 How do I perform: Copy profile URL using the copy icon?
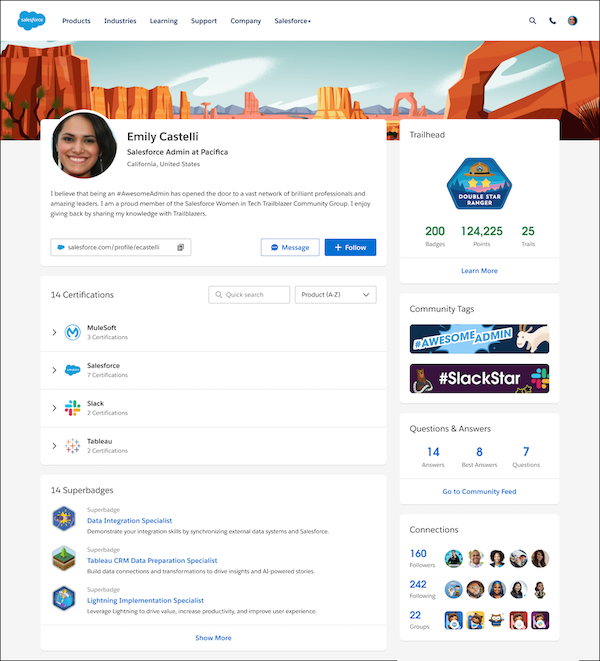click(180, 247)
